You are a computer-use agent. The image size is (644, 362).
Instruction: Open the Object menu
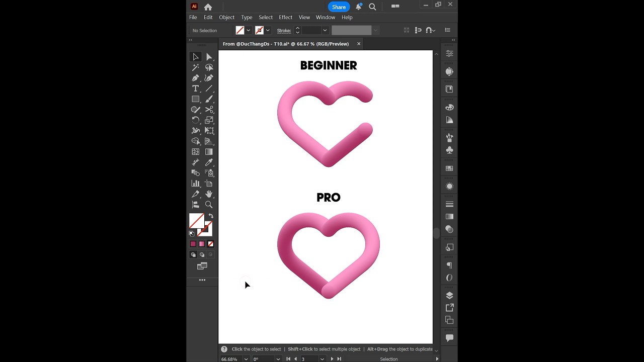(x=227, y=17)
